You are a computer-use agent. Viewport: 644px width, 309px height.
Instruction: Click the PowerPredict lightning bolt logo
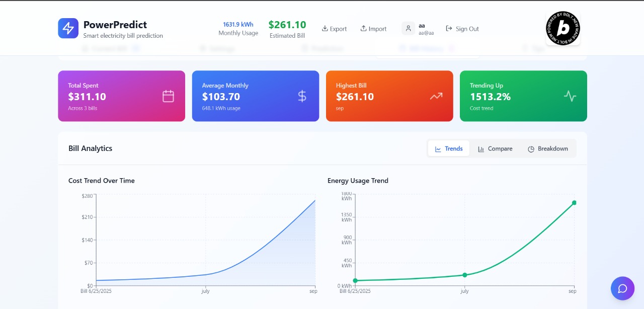pyautogui.click(x=68, y=28)
